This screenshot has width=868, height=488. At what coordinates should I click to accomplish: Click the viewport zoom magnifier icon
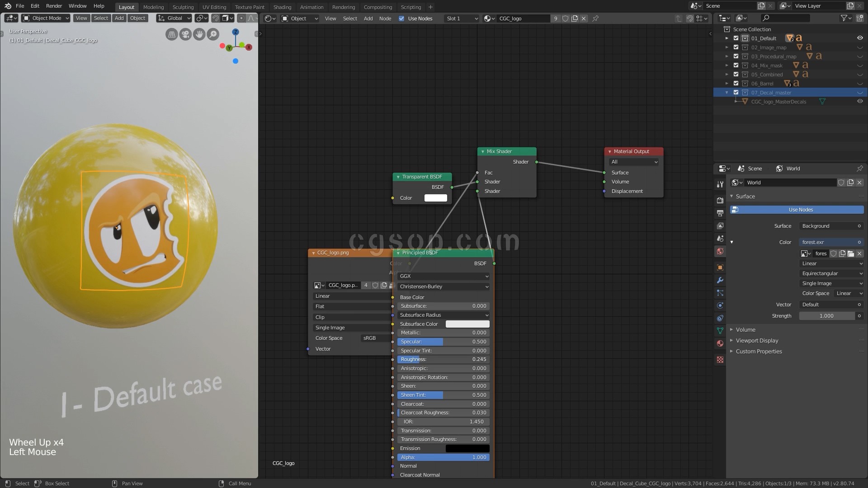pyautogui.click(x=213, y=34)
